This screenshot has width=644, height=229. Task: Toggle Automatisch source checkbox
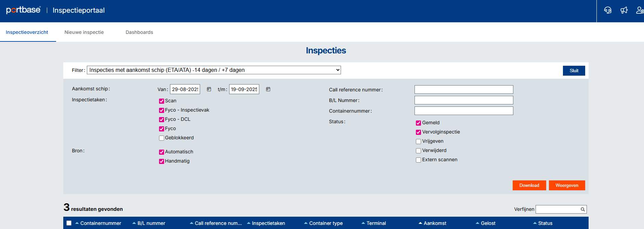pos(161,152)
